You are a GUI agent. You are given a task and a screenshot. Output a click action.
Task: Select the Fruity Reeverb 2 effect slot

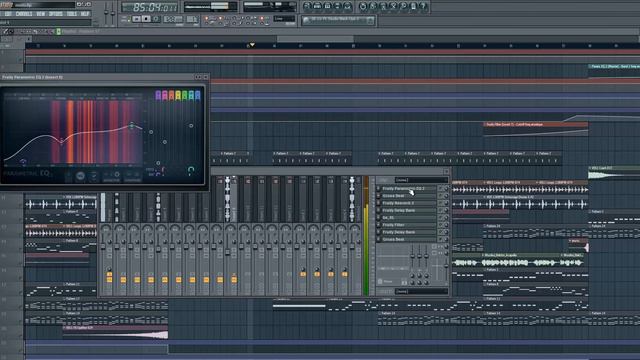409,203
